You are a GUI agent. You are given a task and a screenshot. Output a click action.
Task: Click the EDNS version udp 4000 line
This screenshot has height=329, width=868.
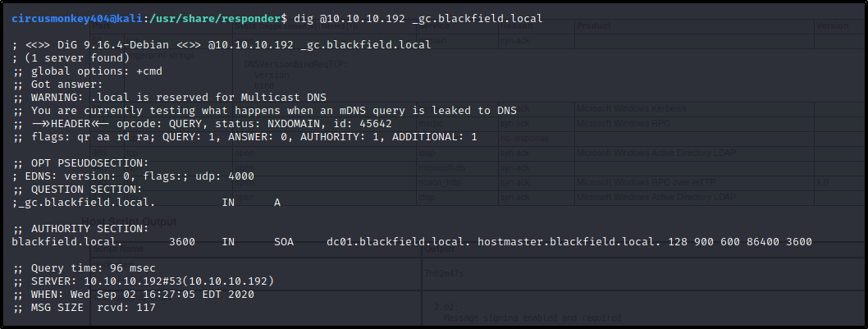coord(133,176)
